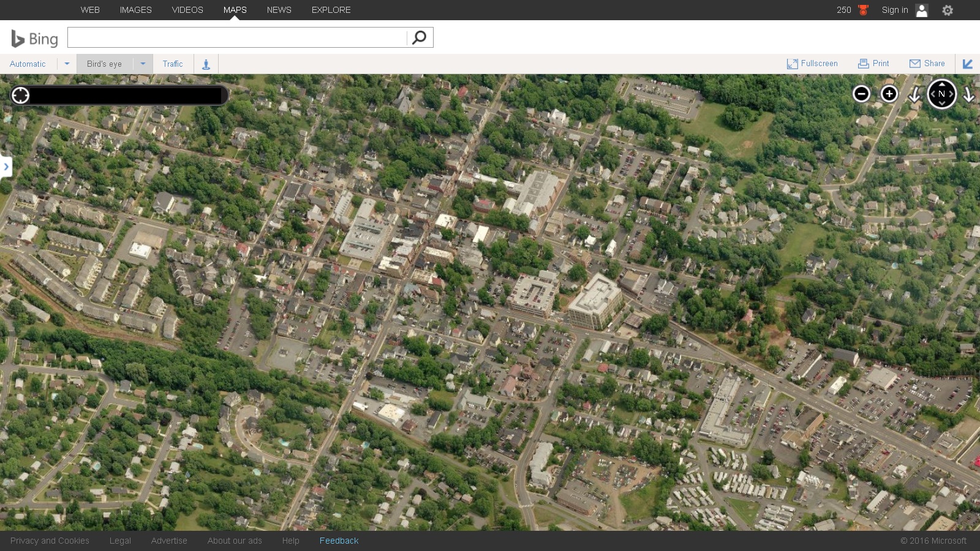Screen dimensions: 980x551
Task: Switch to the MAPS tab
Action: [235, 10]
